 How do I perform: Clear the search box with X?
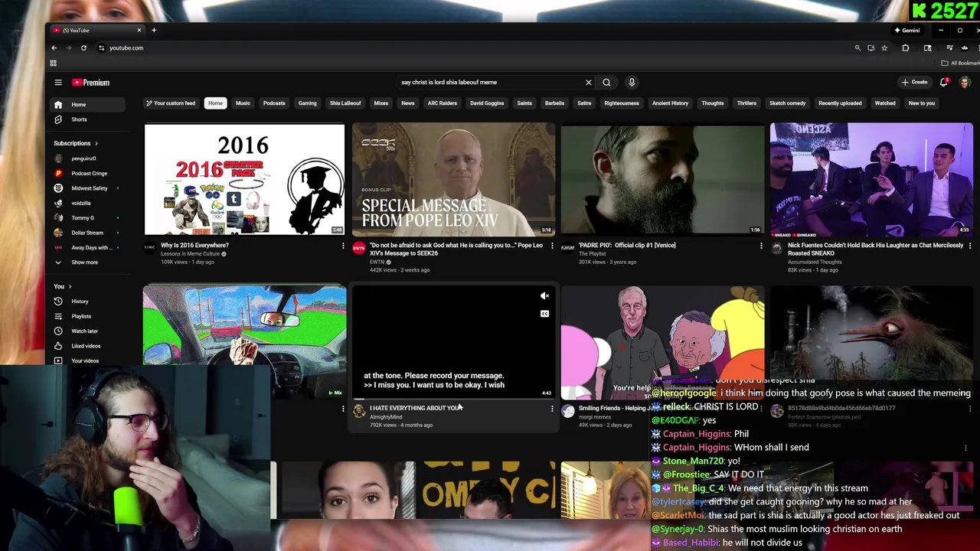coord(588,83)
